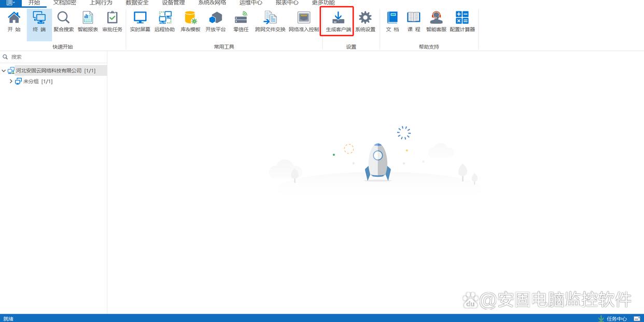The width and height of the screenshot is (644, 322).
Task: Open 智能报表 smart reports
Action: 88,22
